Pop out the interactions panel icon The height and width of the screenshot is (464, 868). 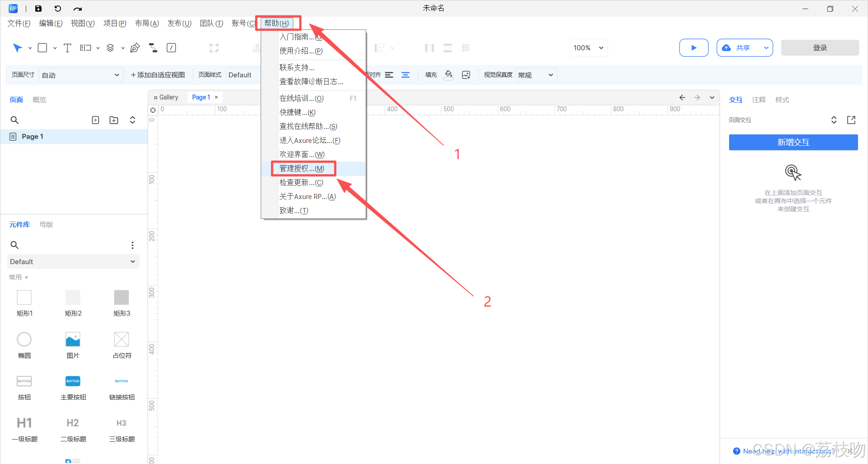tap(851, 120)
